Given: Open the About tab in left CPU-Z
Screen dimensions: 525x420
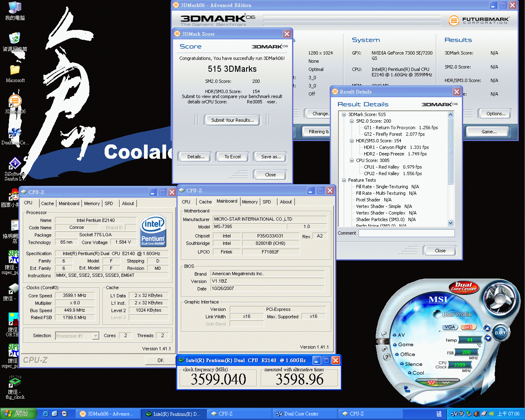Looking at the screenshot, I should pyautogui.click(x=128, y=203).
